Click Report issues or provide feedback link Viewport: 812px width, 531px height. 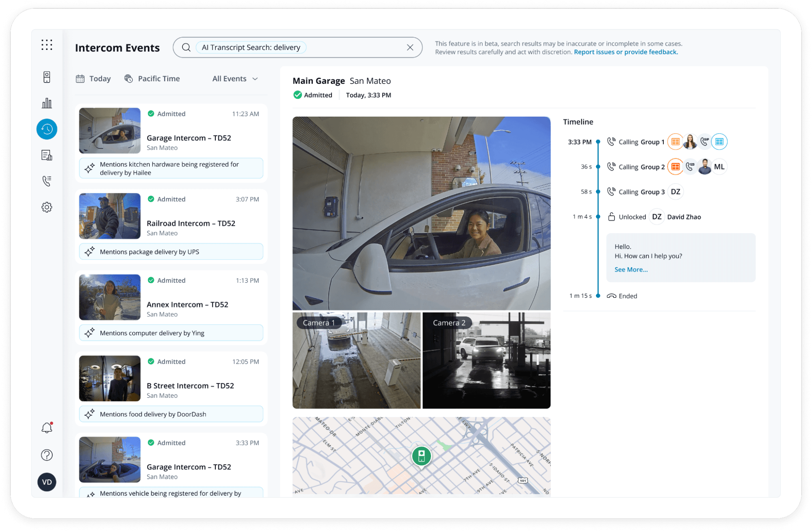626,52
